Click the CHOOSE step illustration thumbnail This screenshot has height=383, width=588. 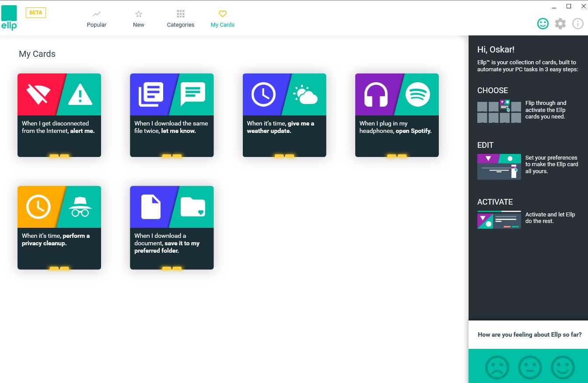(499, 111)
